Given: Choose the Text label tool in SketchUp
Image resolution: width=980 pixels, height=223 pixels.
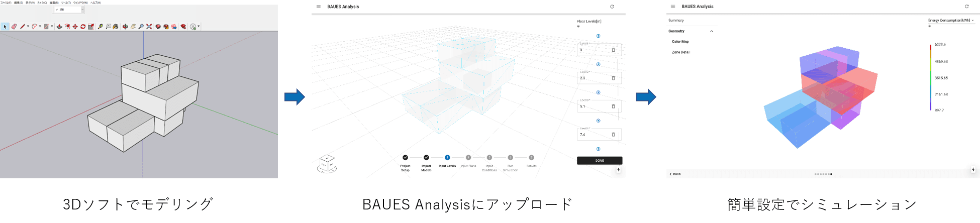Looking at the screenshot, I should tap(108, 27).
